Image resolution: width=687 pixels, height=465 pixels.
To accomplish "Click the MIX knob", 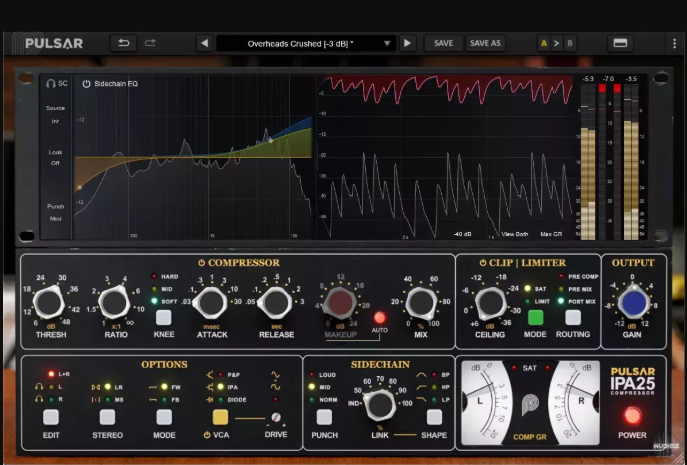I will (421, 303).
